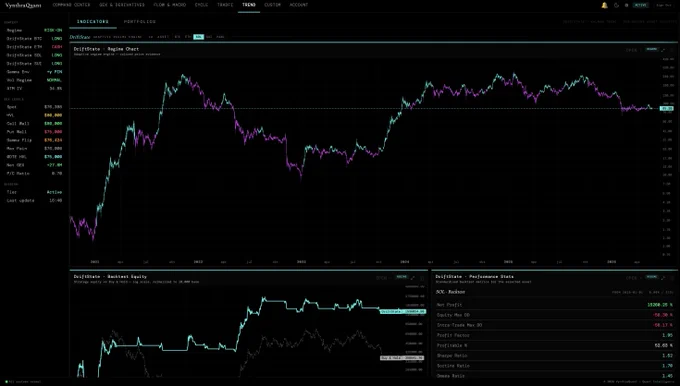Open the Cycle menu item
This screenshot has width=680, height=386.
(201, 5)
